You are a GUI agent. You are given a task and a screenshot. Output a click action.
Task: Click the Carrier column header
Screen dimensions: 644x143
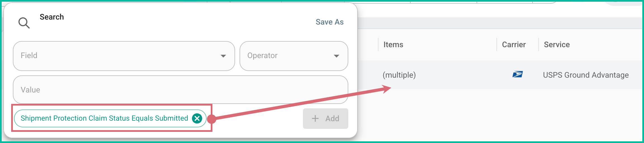514,45
